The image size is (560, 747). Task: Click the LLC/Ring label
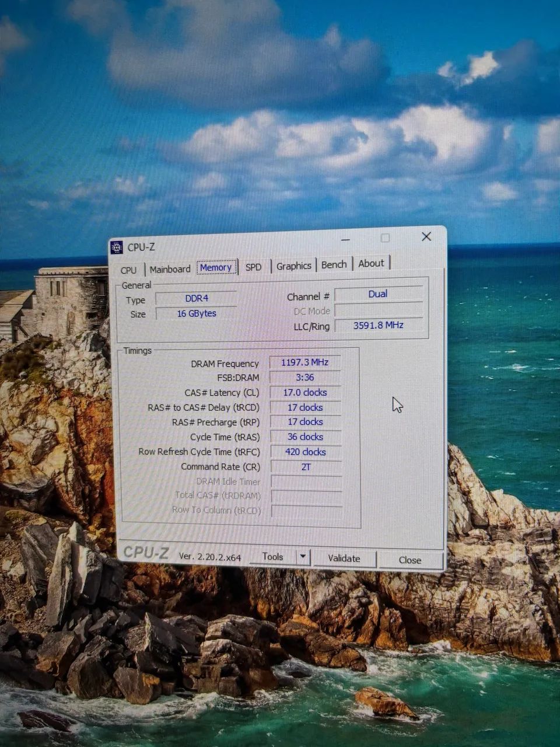311,327
